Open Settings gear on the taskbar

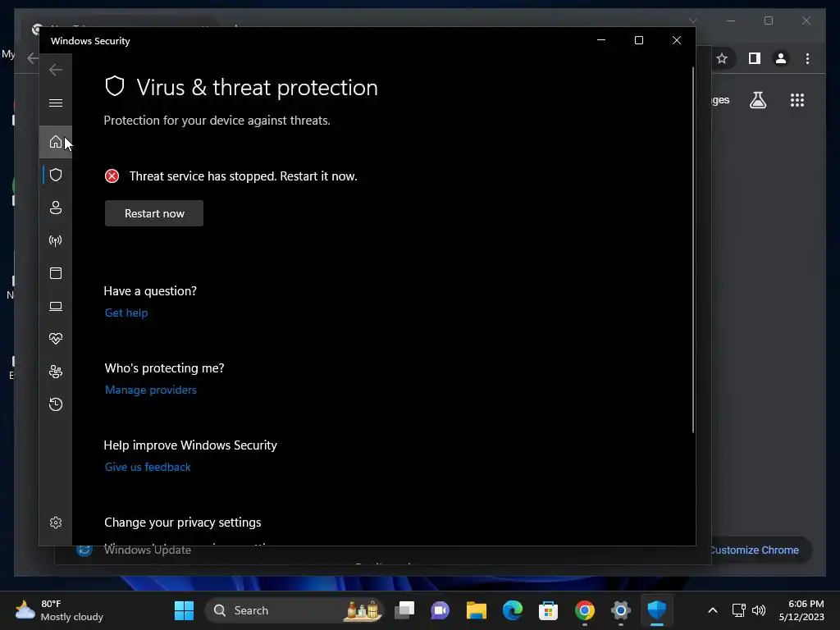pyautogui.click(x=620, y=610)
